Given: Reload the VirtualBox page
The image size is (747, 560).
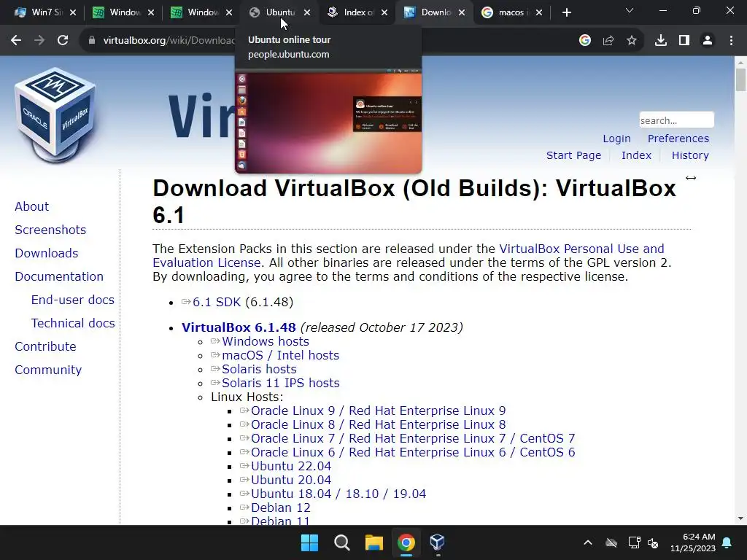Looking at the screenshot, I should (x=63, y=41).
